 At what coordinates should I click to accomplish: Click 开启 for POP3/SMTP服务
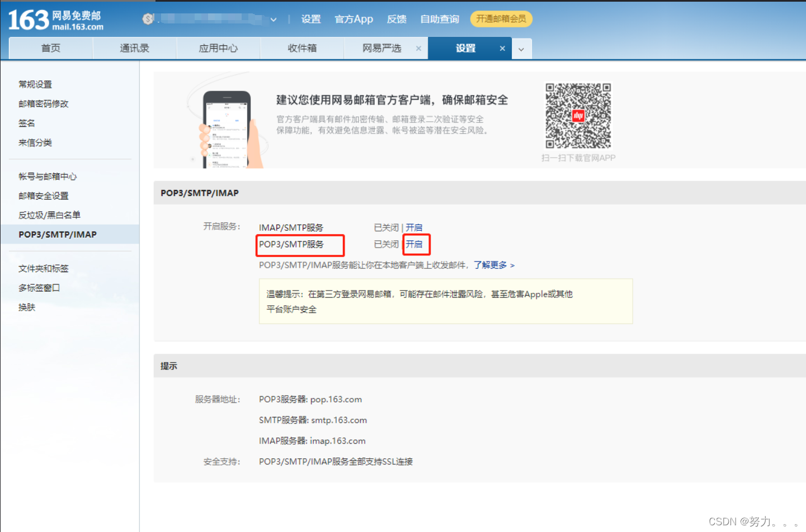click(414, 244)
